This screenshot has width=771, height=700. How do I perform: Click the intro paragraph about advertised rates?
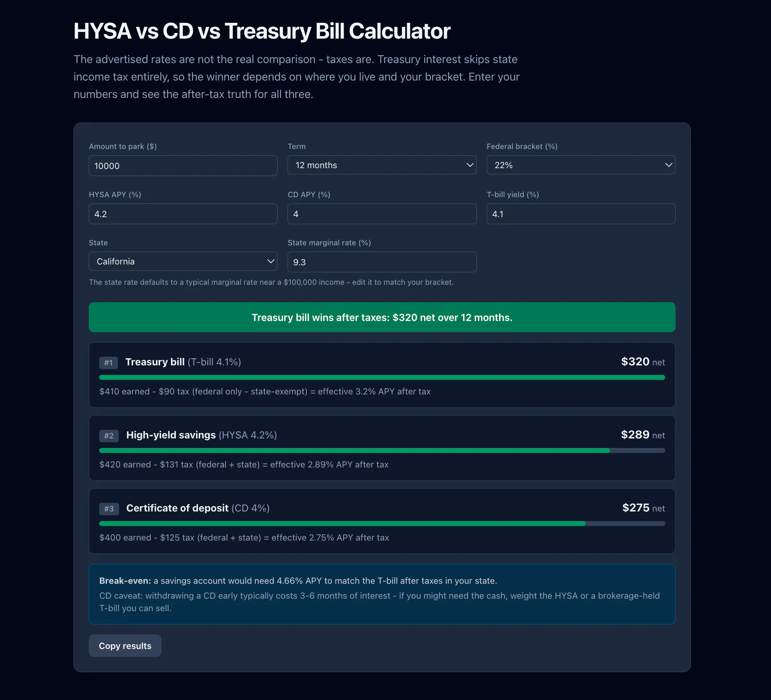tap(296, 77)
